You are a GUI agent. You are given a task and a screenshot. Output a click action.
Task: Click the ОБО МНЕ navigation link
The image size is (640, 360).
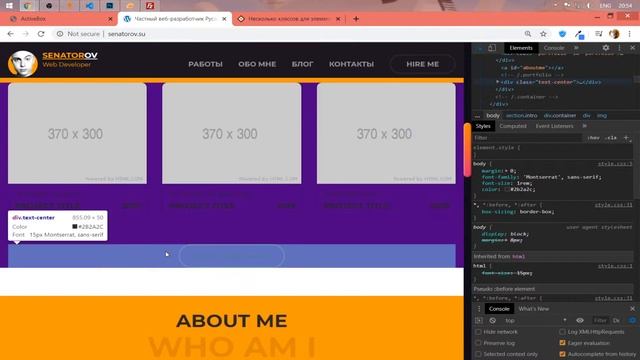pos(257,64)
